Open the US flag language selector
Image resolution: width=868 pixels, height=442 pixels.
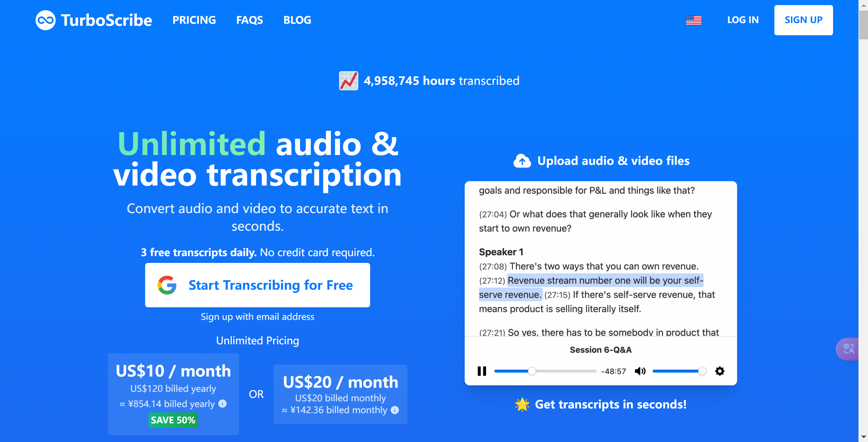tap(694, 20)
